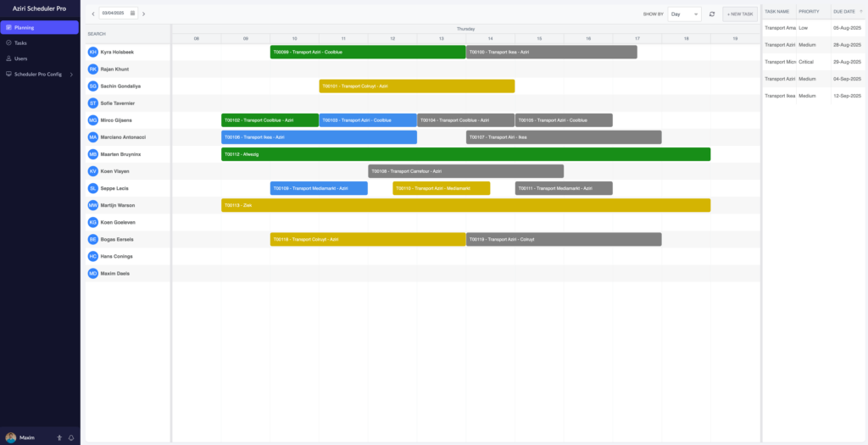The image size is (868, 445).
Task: Sort by Due Date arrow
Action: [x=861, y=12]
